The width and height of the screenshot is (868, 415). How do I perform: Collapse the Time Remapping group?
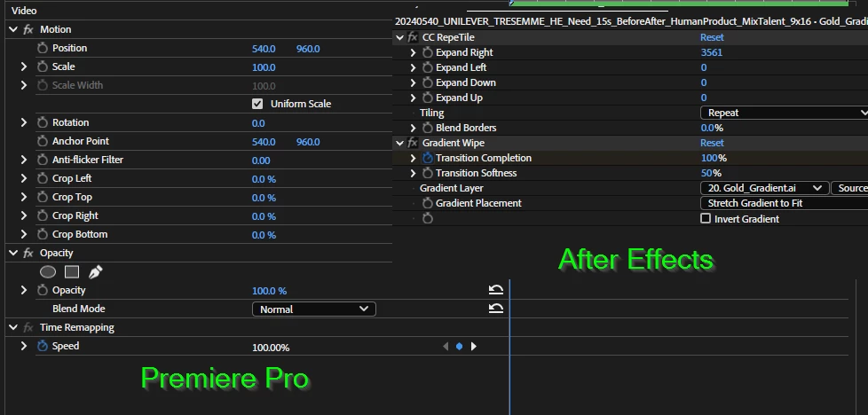tap(13, 327)
